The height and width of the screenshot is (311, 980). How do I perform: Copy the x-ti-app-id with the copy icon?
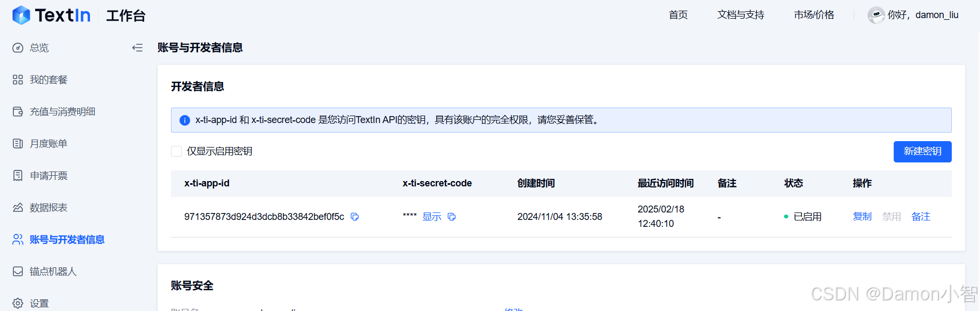[x=355, y=217]
